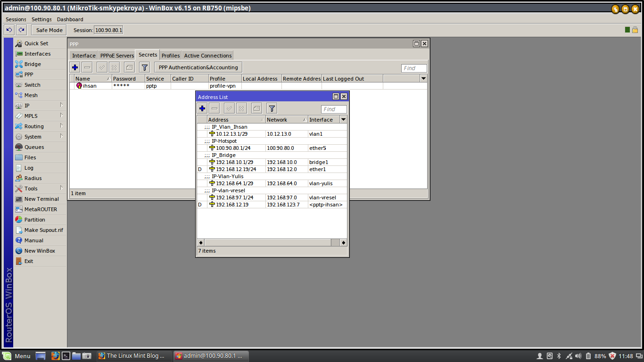Select address 192.168.97.1/24 row
This screenshot has height=362, width=644.
272,197
